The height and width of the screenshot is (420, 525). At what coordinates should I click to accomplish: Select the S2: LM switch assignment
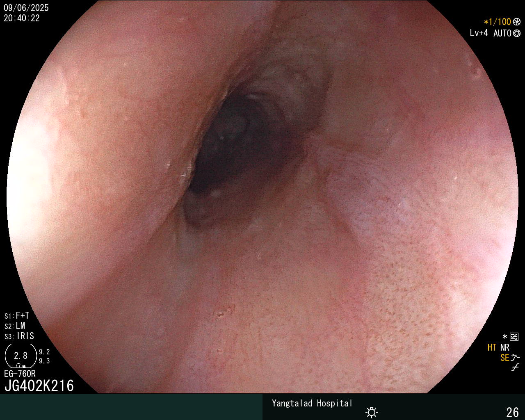pos(15,326)
